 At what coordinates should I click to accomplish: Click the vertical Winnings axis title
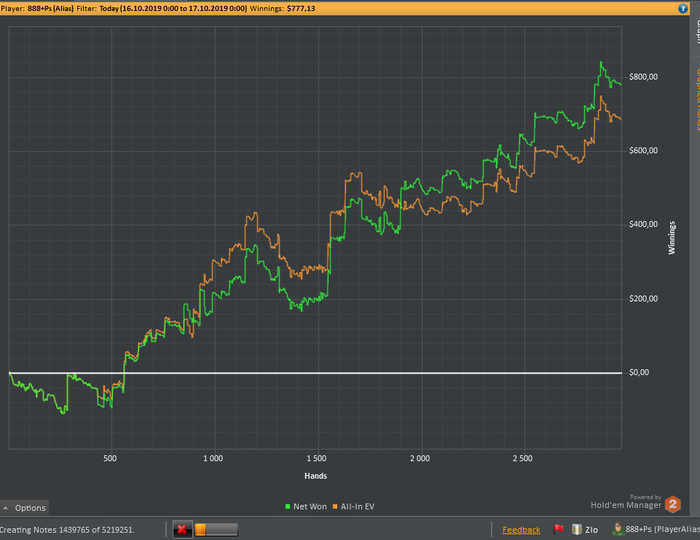coord(671,238)
